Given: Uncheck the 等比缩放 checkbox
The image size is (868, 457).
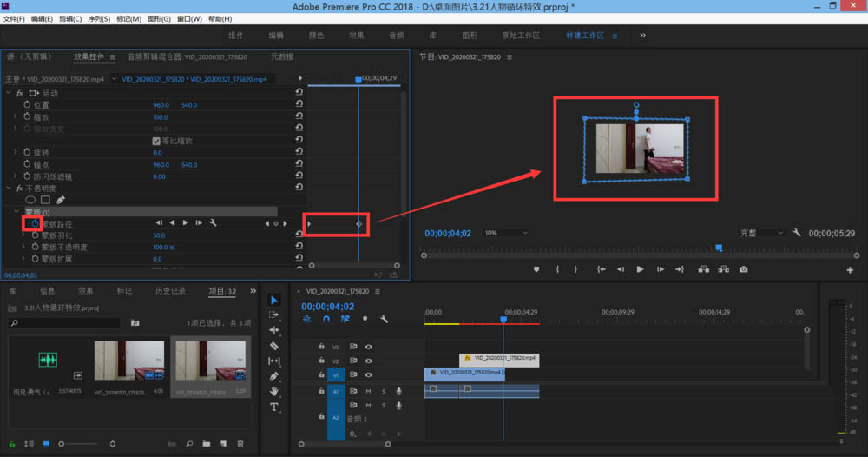Looking at the screenshot, I should pyautogui.click(x=156, y=141).
